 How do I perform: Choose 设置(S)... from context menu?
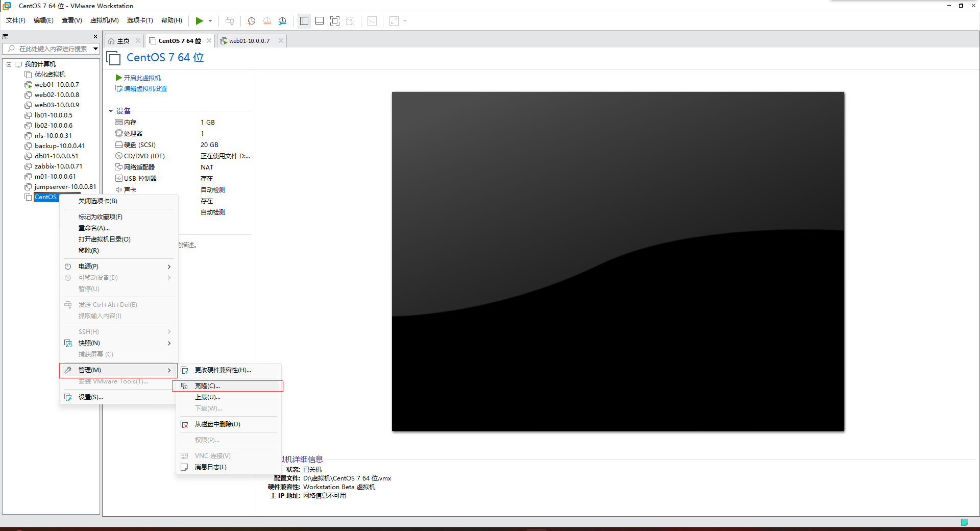point(118,397)
